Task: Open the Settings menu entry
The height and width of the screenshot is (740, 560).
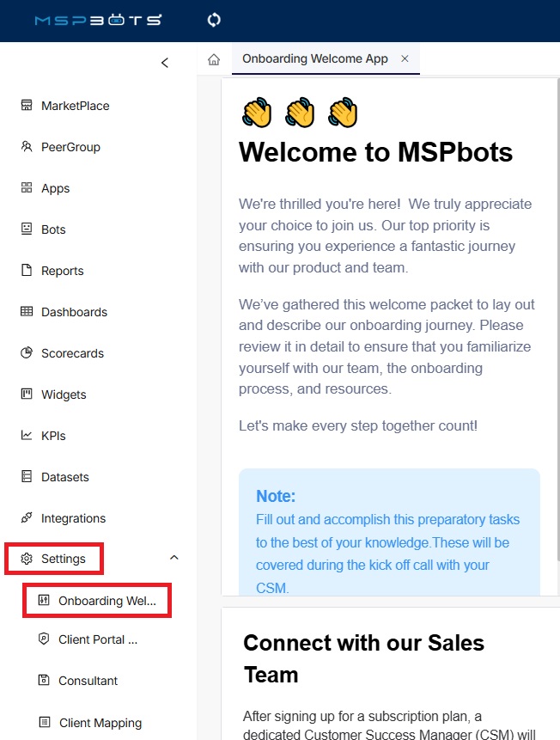Action: [63, 558]
